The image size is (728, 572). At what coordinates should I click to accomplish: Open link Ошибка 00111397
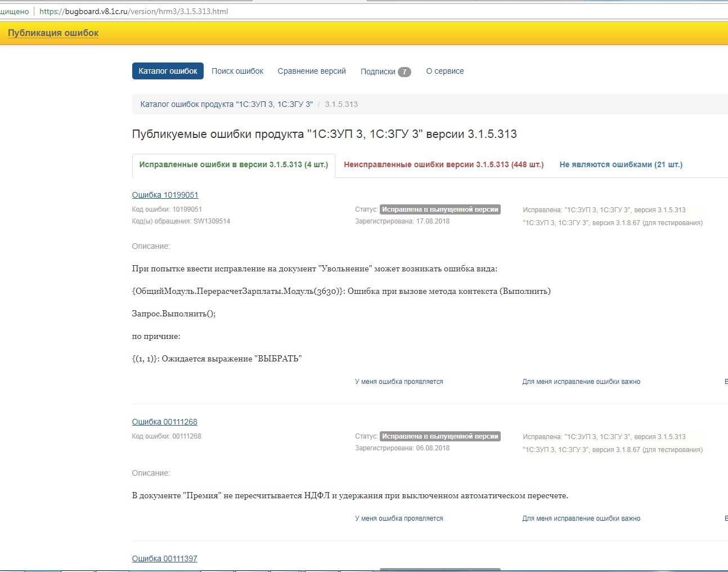pos(165,558)
